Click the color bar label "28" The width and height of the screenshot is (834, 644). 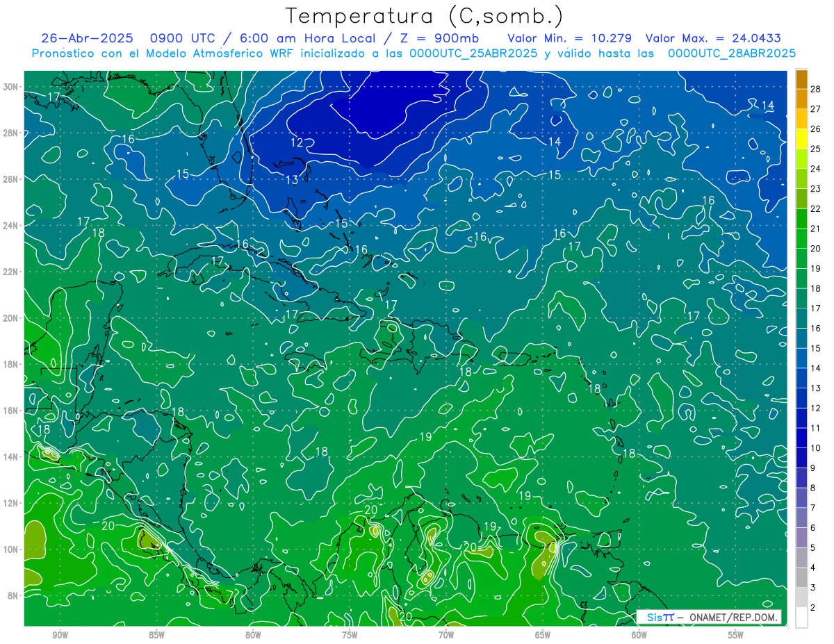point(816,88)
